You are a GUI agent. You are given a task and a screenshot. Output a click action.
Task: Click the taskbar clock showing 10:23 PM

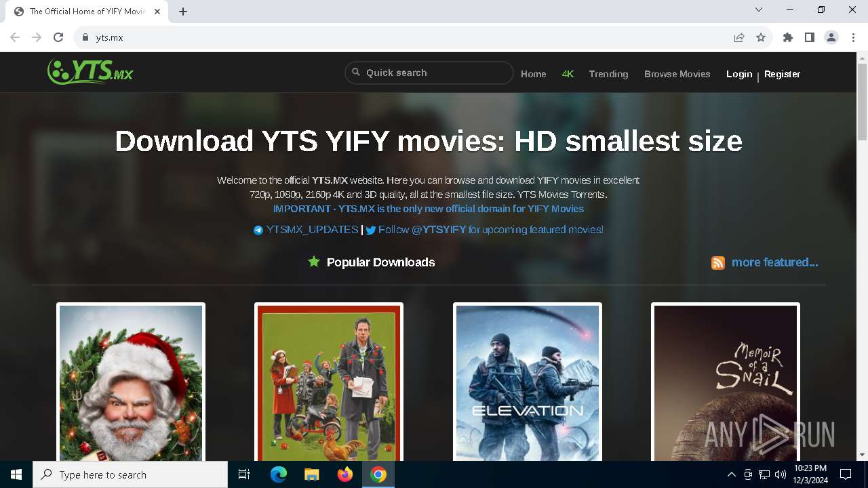(810, 474)
